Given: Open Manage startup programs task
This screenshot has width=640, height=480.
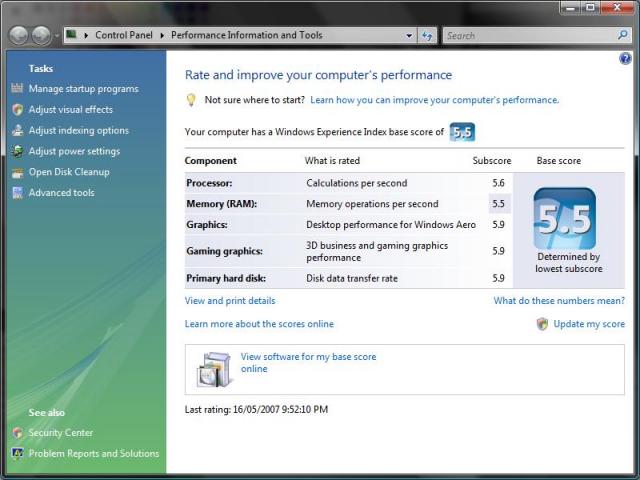Looking at the screenshot, I should pos(84,89).
